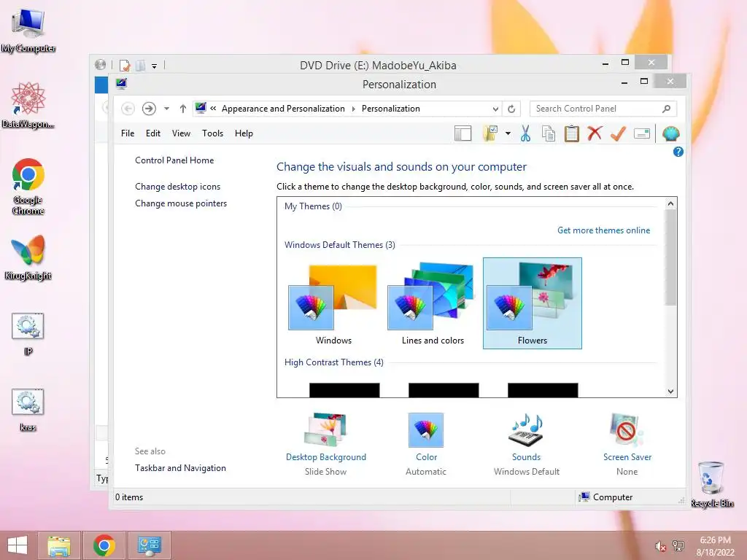Open the IP desktop shortcut
Image resolution: width=747 pixels, height=560 pixels.
[28, 333]
